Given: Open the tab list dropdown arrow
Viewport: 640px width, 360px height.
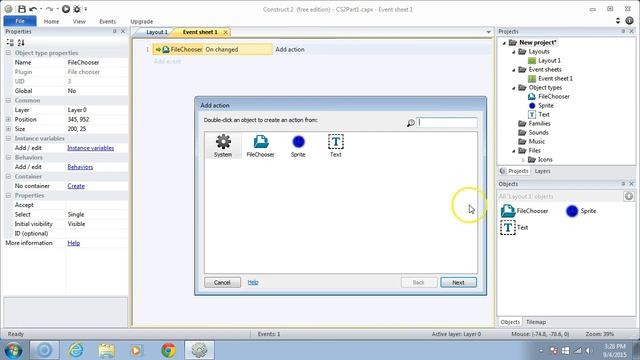Looking at the screenshot, I should point(489,32).
